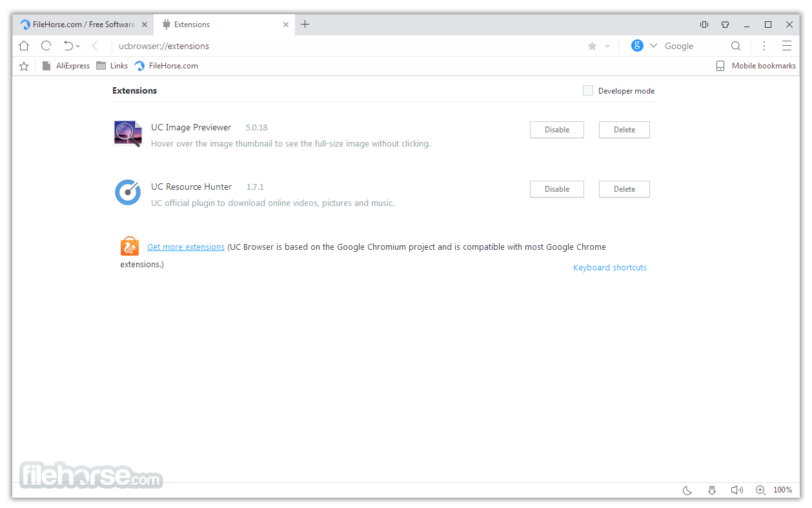The width and height of the screenshot is (812, 508).
Task: Click the undo closed tab icon
Action: click(x=68, y=46)
